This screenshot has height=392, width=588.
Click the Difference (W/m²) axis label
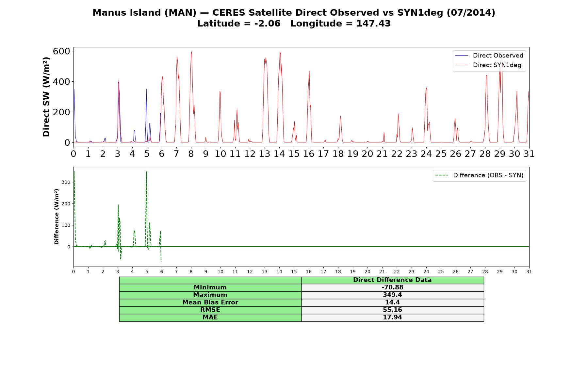(x=57, y=217)
